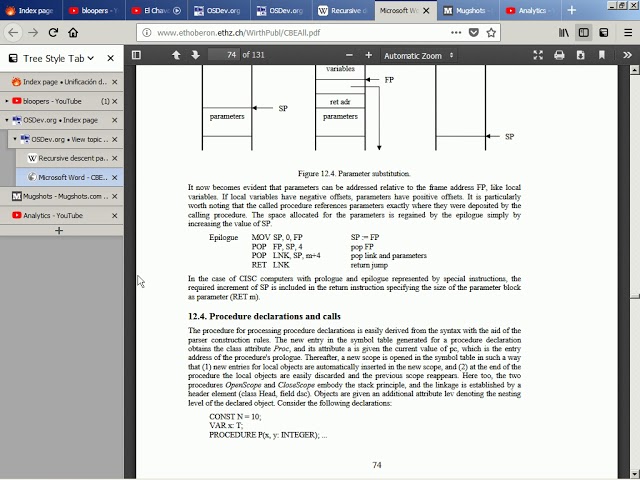The width and height of the screenshot is (640, 480).
Task: Switch to Analytics top tab
Action: (x=530, y=10)
